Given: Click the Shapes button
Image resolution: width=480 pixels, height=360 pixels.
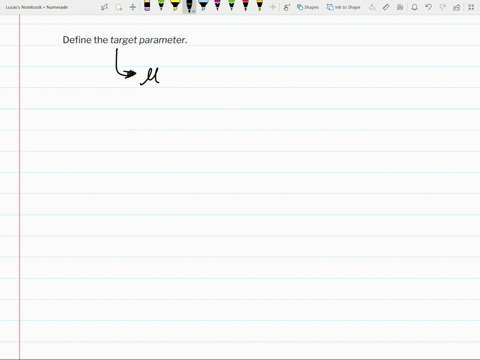Looking at the screenshot, I should coord(308,7).
